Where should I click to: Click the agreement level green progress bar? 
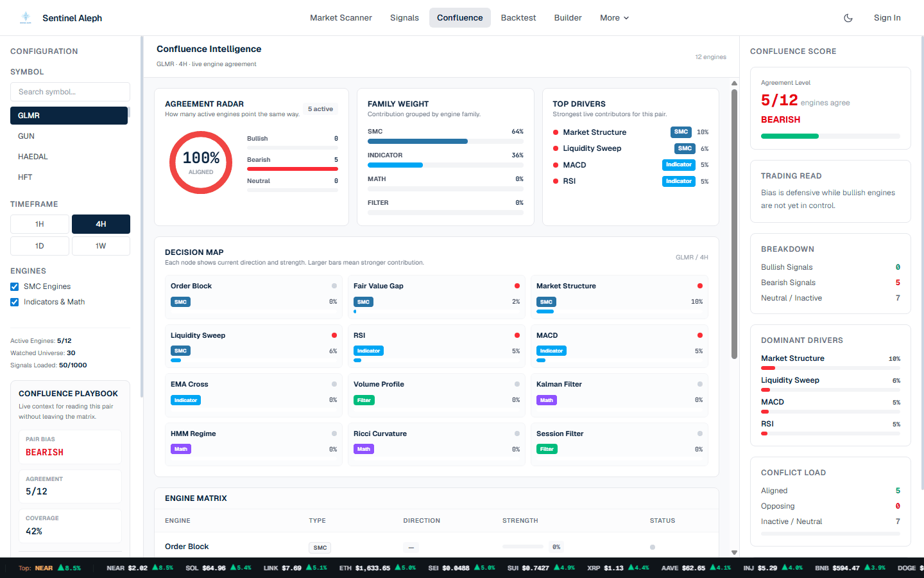tap(830, 136)
